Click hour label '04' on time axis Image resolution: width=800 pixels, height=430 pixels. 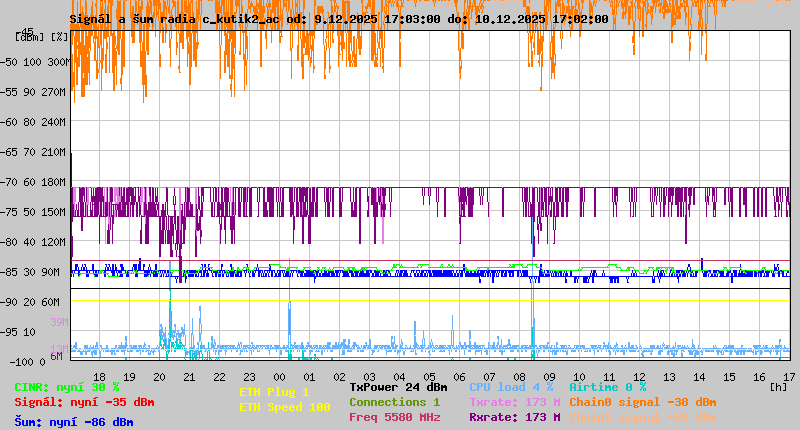pyautogui.click(x=399, y=377)
